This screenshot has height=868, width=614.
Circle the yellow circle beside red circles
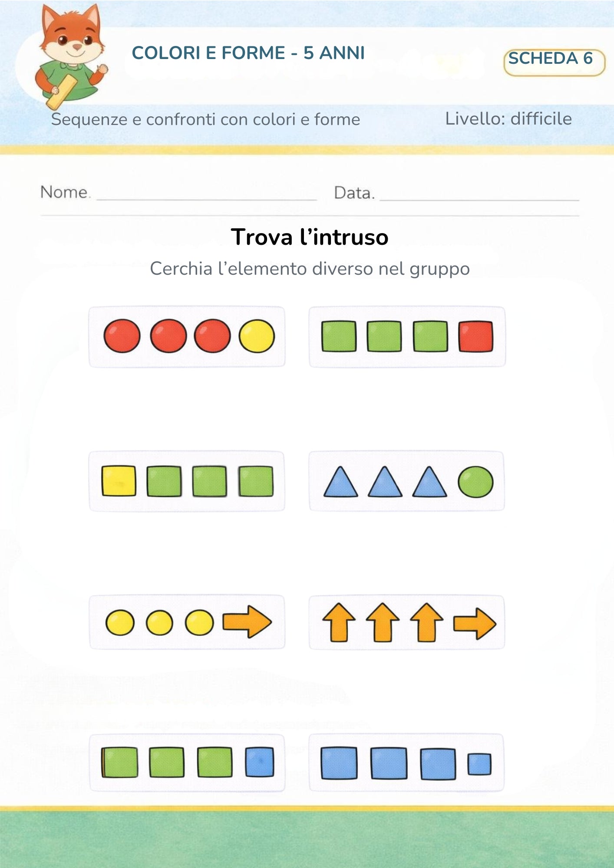pos(257,336)
